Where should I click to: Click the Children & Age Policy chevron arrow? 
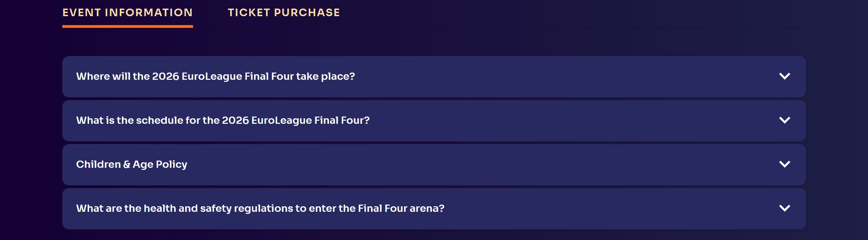click(784, 164)
